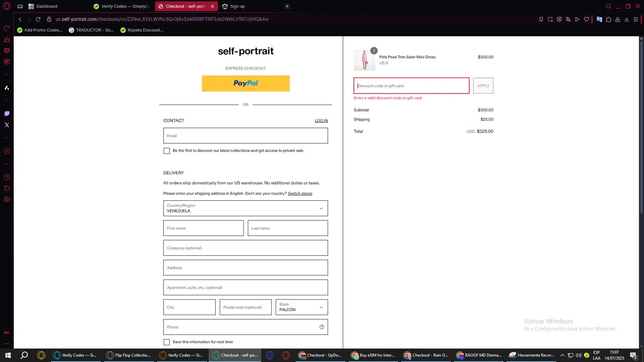The height and width of the screenshot is (362, 644).
Task: Click the phone field help question icon
Action: point(322,327)
